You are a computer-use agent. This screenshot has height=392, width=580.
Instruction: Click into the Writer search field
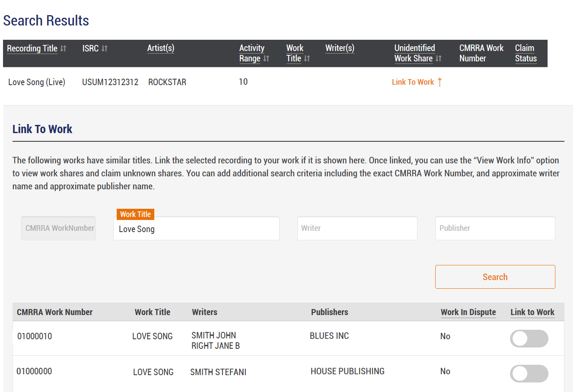357,228
